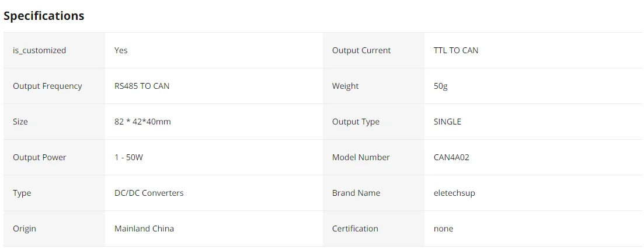The image size is (644, 249).
Task: Click the SINGLE value
Action: coord(447,122)
